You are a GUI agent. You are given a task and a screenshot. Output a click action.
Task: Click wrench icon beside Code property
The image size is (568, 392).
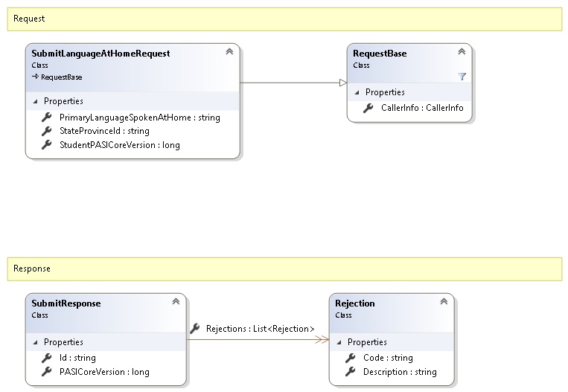(350, 358)
